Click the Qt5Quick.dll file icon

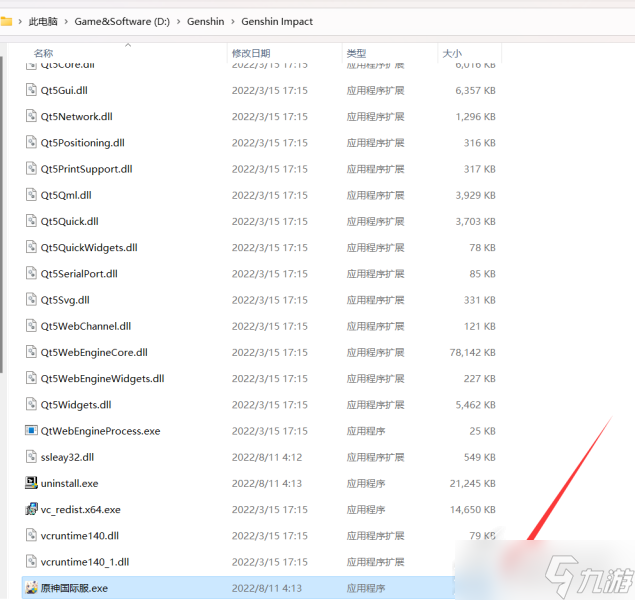[31, 221]
